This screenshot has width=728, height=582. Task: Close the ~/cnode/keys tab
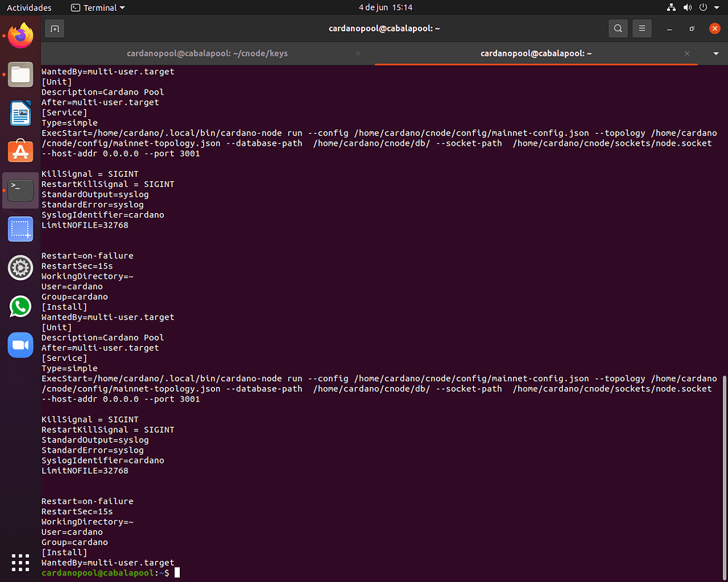(x=358, y=53)
